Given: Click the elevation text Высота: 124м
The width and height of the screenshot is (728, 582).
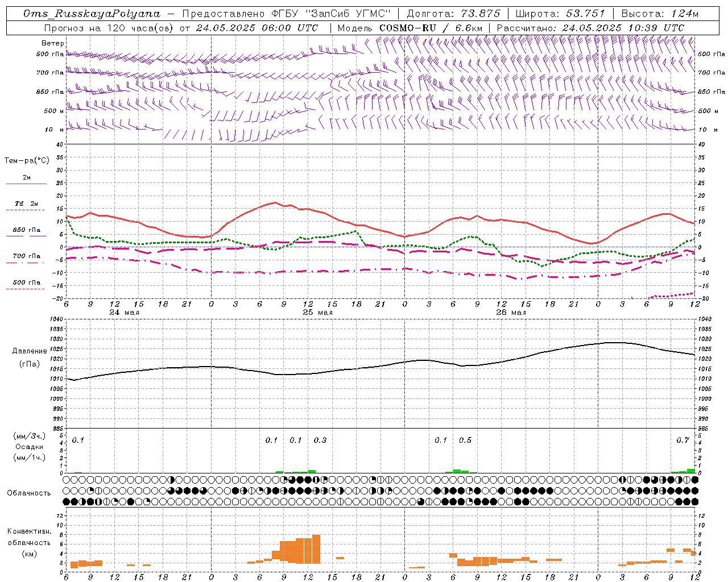Looking at the screenshot, I should [x=660, y=14].
